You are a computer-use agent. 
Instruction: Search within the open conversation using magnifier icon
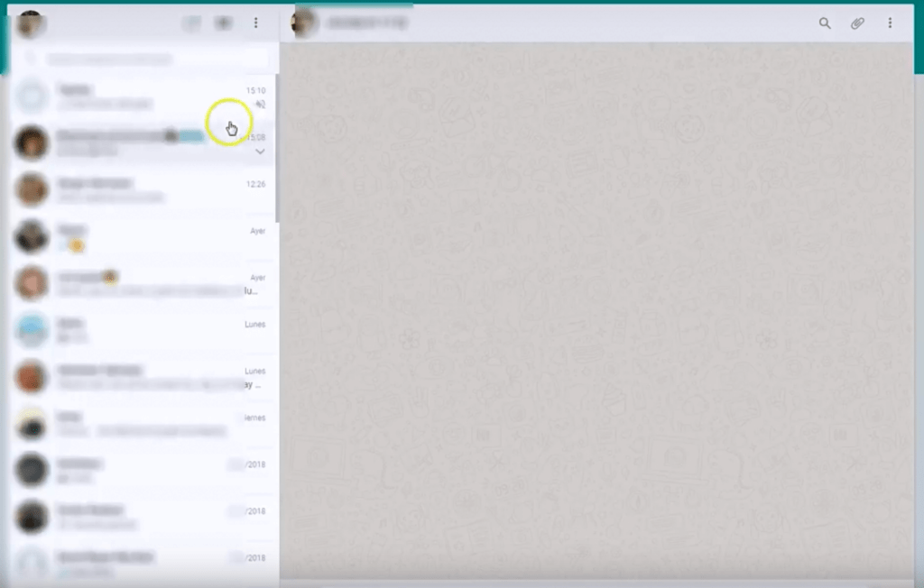click(x=825, y=23)
